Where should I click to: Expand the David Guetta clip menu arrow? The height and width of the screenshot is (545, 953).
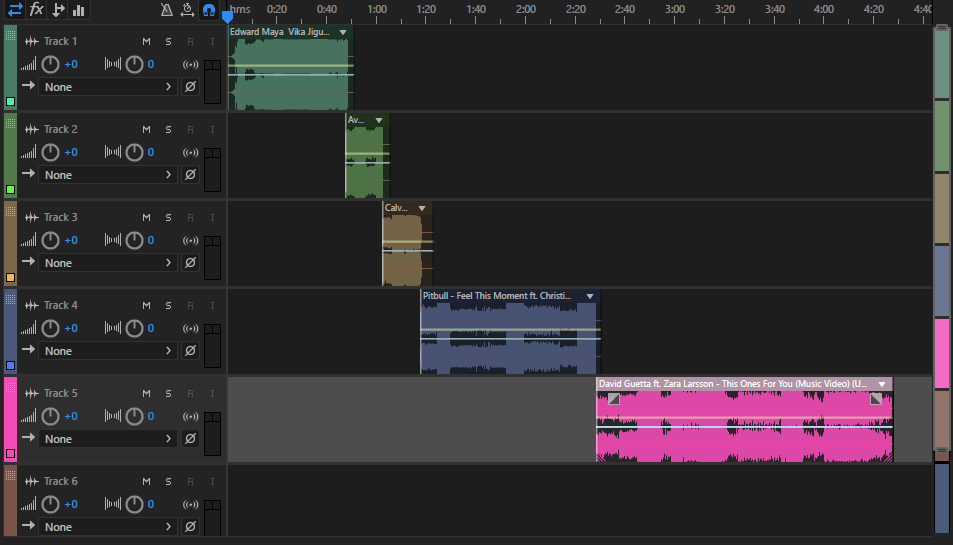pyautogui.click(x=882, y=384)
